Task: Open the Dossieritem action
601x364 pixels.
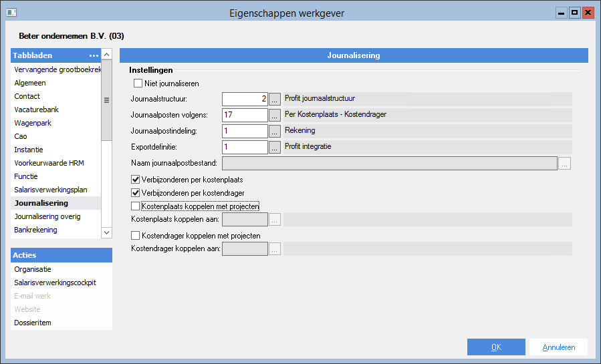Action: [x=62, y=323]
